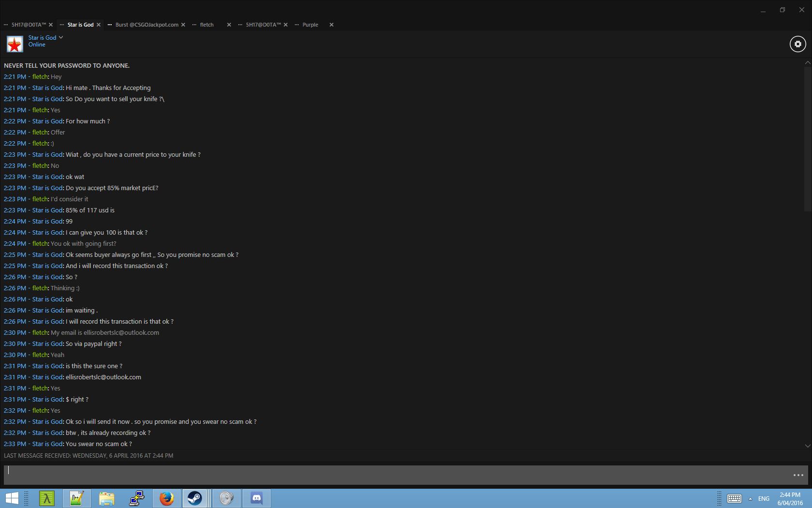Viewport: 812px width, 508px height.
Task: Open Firefox from the taskbar
Action: [167, 498]
